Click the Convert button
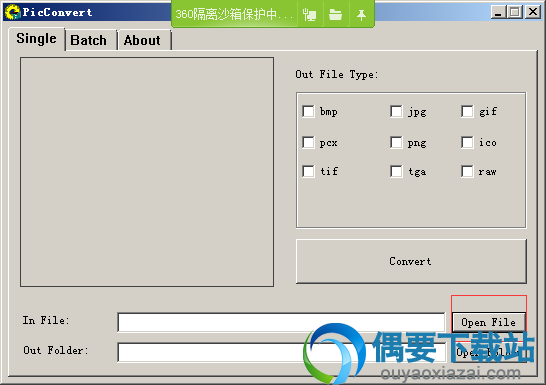Viewport: 546px width, 385px height. [x=411, y=261]
